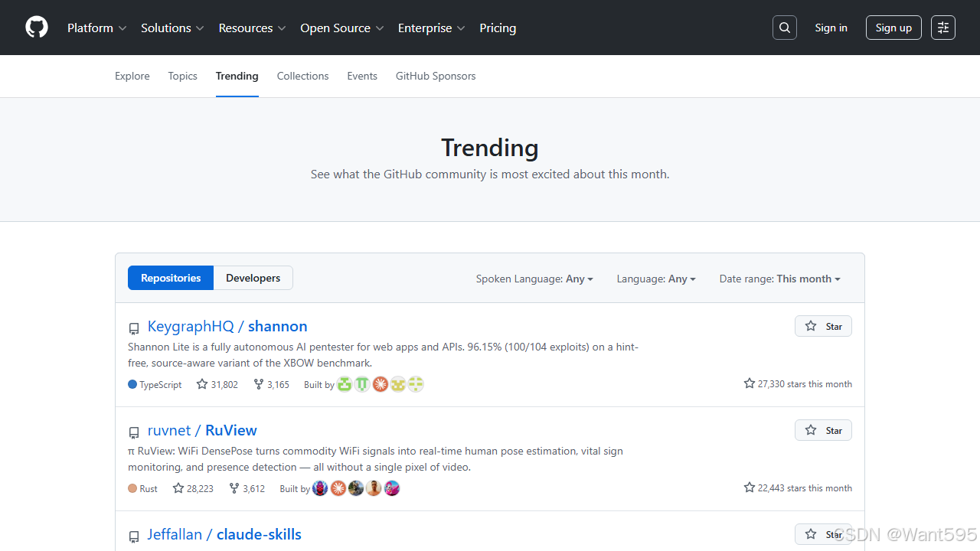980x551 pixels.
Task: Click the Sign in link
Action: (831, 28)
